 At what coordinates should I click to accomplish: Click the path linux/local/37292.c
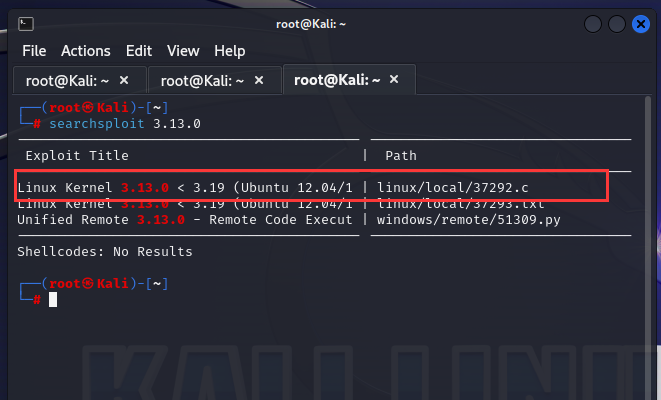452,187
